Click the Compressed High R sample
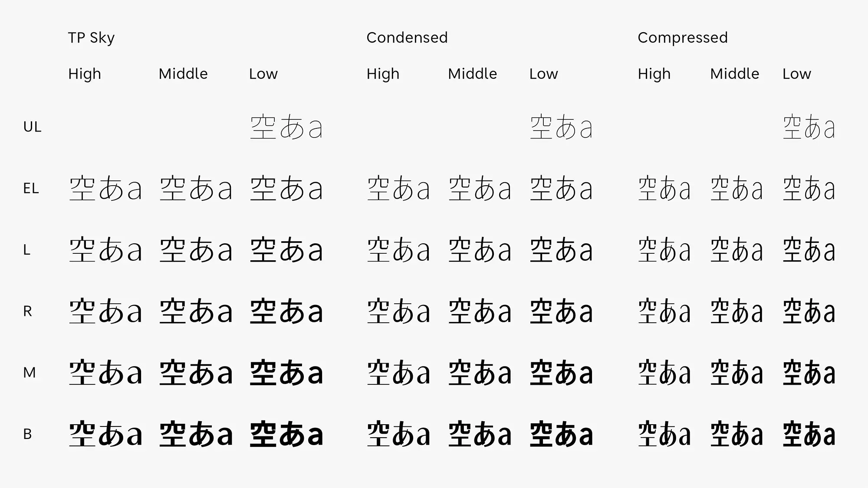Screen dimensions: 868x488 tap(664, 311)
